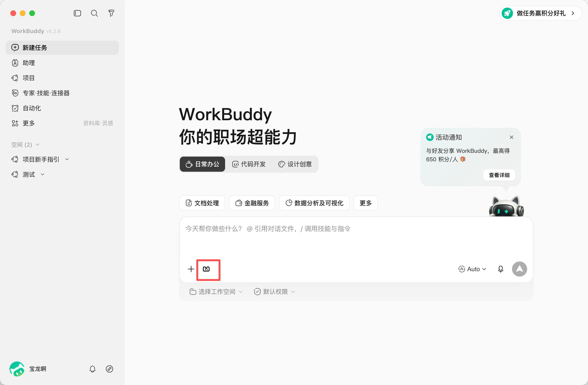The height and width of the screenshot is (385, 588).
Task: Open the 选择工作空间 dropdown
Action: click(216, 292)
